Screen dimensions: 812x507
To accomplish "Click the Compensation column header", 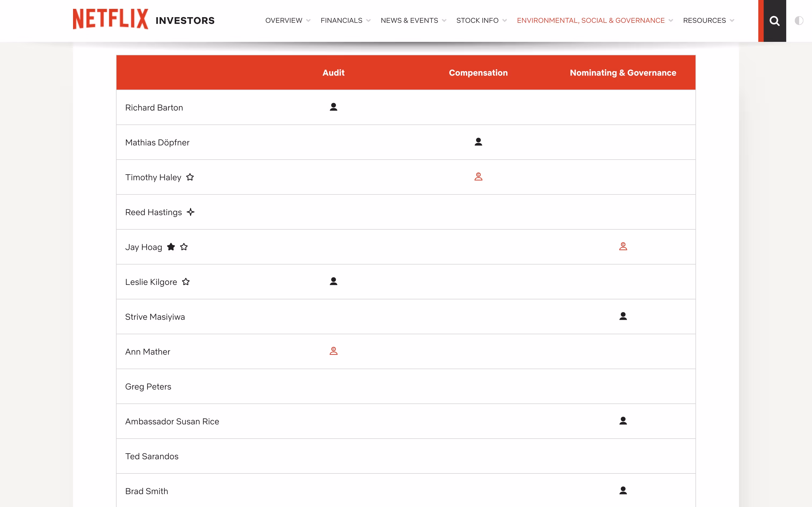I will pos(478,73).
